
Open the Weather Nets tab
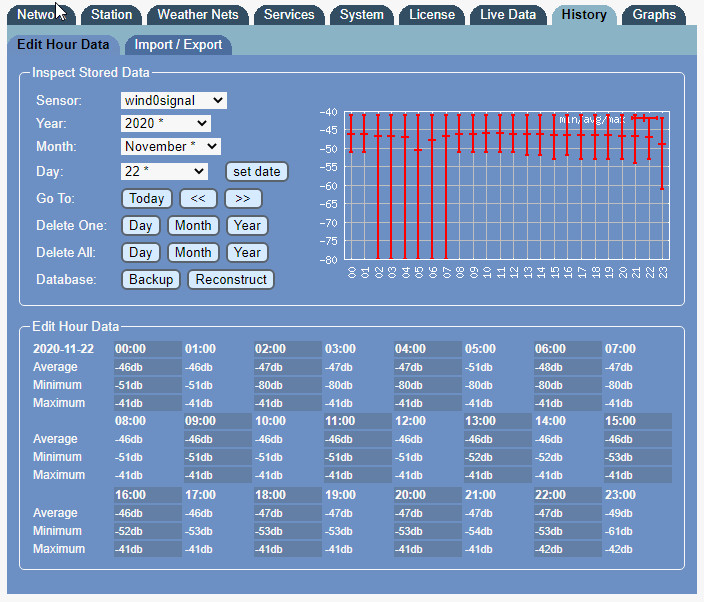click(x=198, y=15)
